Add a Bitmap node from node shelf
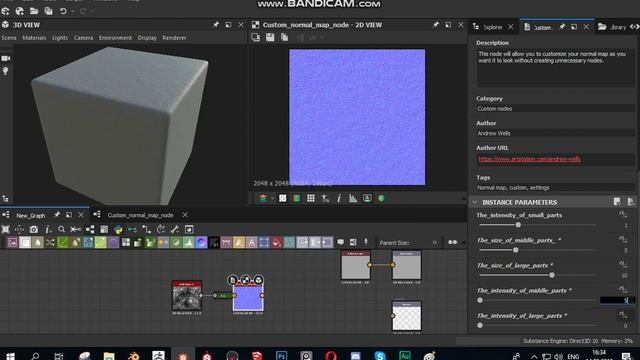 click(x=12, y=243)
